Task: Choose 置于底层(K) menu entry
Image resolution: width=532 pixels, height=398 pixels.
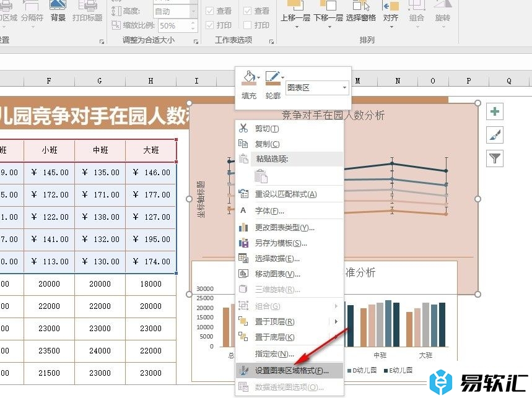Action: click(x=289, y=337)
